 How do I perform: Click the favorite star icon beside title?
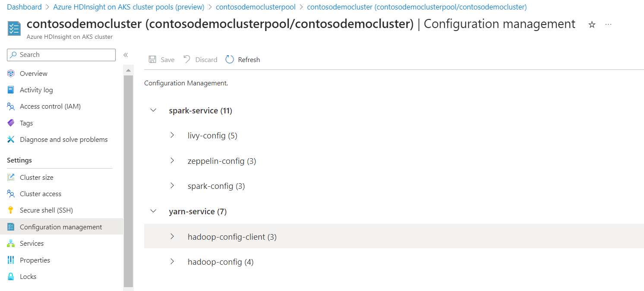[592, 25]
